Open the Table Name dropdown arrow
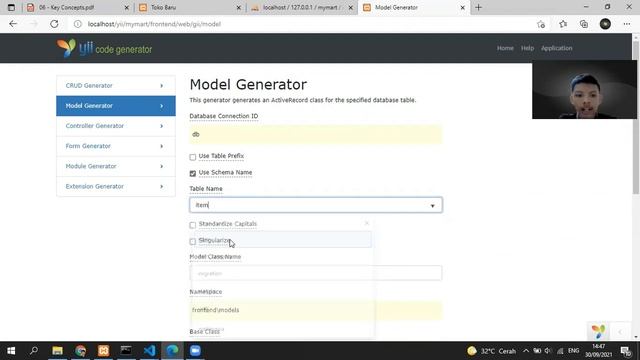Image resolution: width=640 pixels, height=360 pixels. point(432,206)
